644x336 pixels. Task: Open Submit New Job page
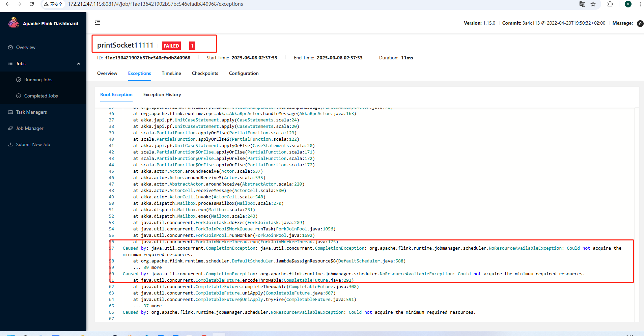click(x=33, y=144)
